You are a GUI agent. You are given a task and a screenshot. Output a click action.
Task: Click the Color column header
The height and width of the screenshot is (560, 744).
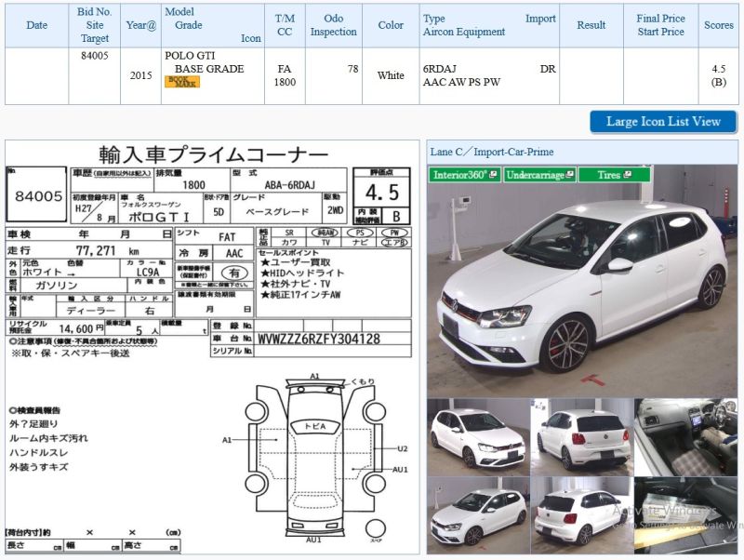click(x=391, y=25)
